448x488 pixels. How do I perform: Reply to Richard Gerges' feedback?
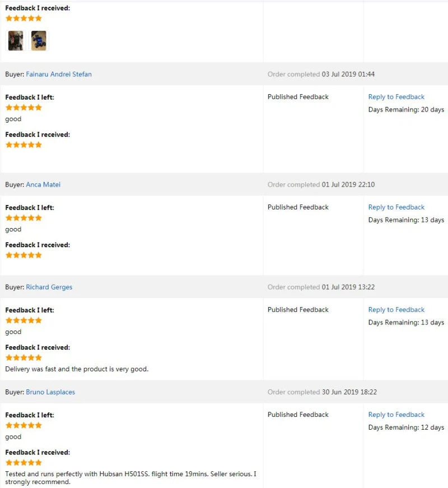click(x=396, y=309)
